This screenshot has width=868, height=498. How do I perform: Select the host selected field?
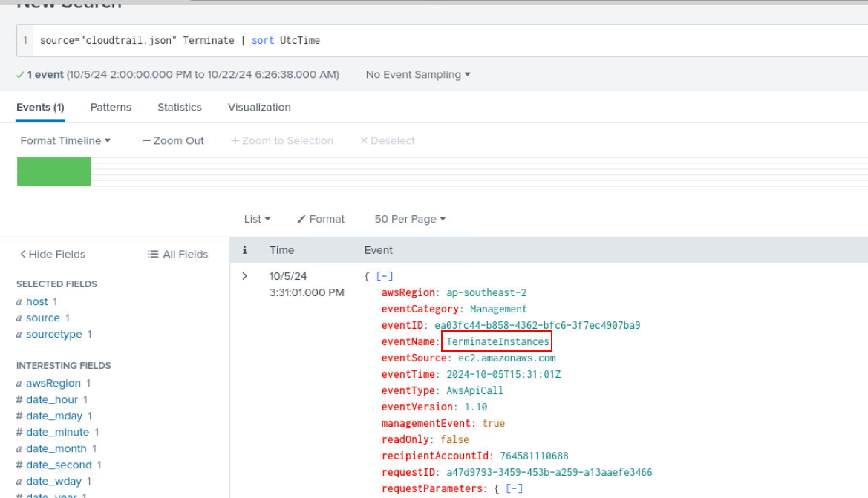click(x=36, y=301)
